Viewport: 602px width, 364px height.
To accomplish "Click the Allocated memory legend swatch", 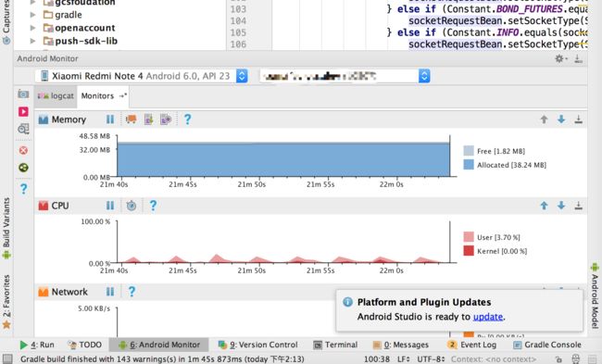I will (469, 165).
